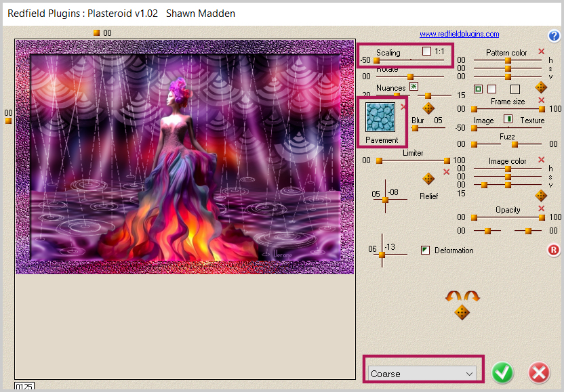Click the Rotate slider handle
Screen dimensions: 564x392
tap(410, 77)
